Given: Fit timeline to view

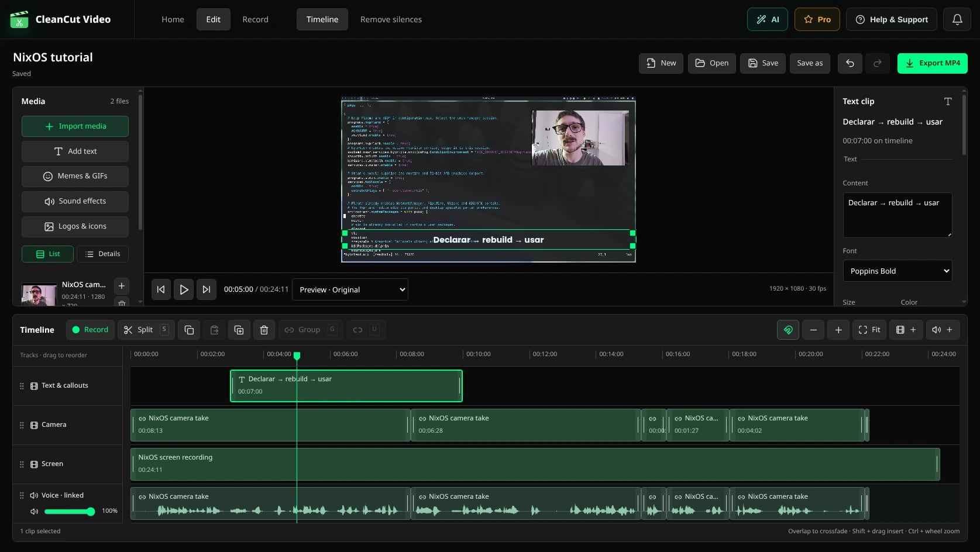Looking at the screenshot, I should (x=870, y=330).
